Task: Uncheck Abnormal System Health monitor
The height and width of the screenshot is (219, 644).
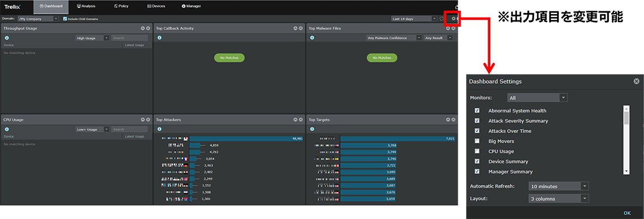Action: tap(477, 111)
